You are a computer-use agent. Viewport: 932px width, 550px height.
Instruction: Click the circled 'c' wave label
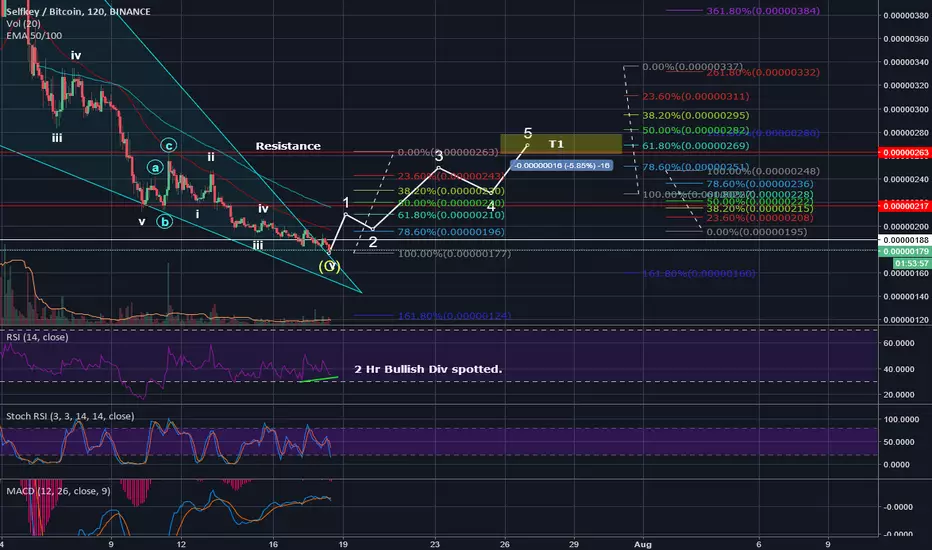coord(169,146)
